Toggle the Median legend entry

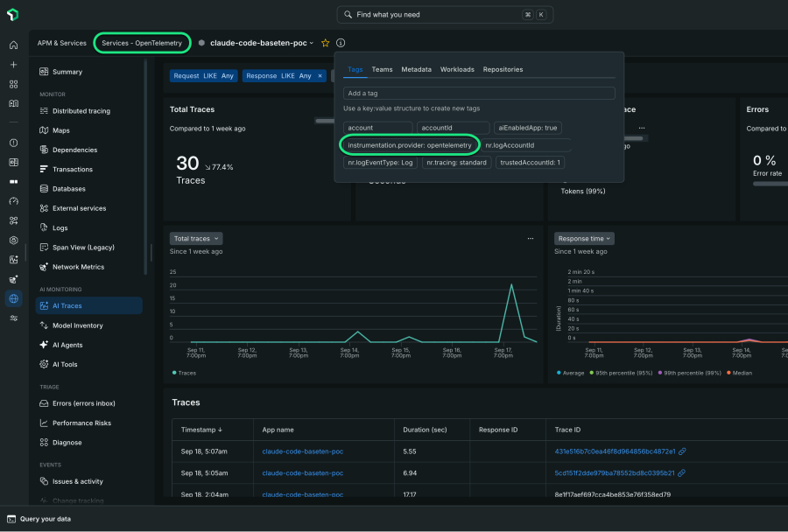point(739,374)
